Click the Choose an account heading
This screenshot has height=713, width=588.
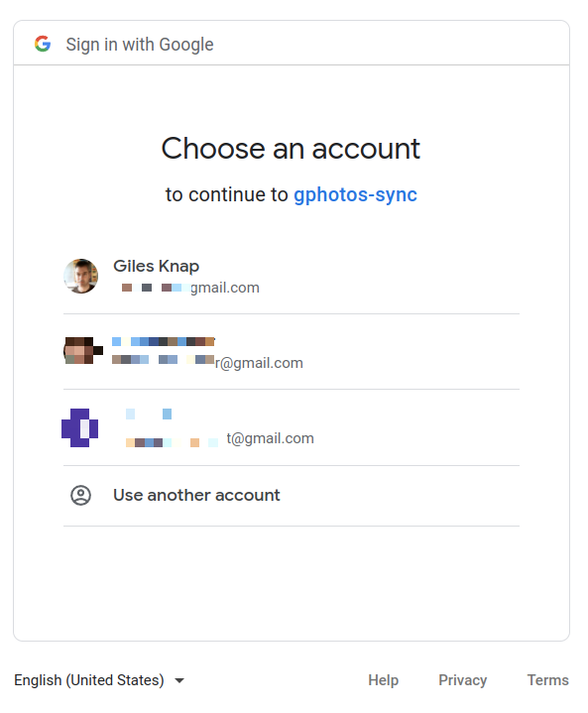pyautogui.click(x=291, y=149)
